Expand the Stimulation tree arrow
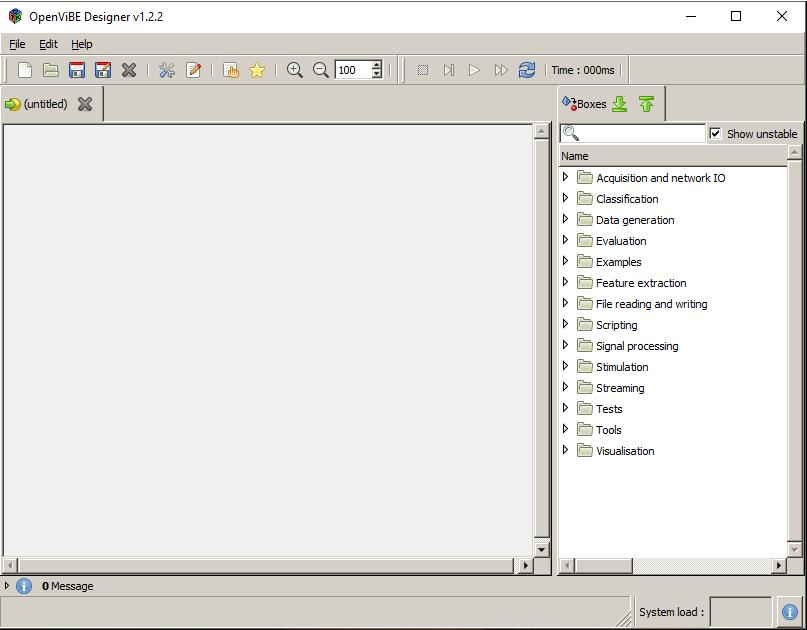This screenshot has width=807, height=630. click(x=565, y=366)
